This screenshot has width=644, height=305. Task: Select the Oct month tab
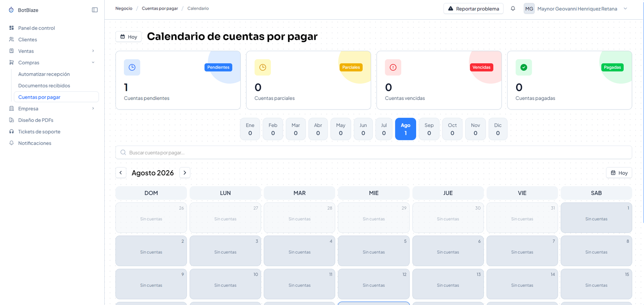click(452, 129)
